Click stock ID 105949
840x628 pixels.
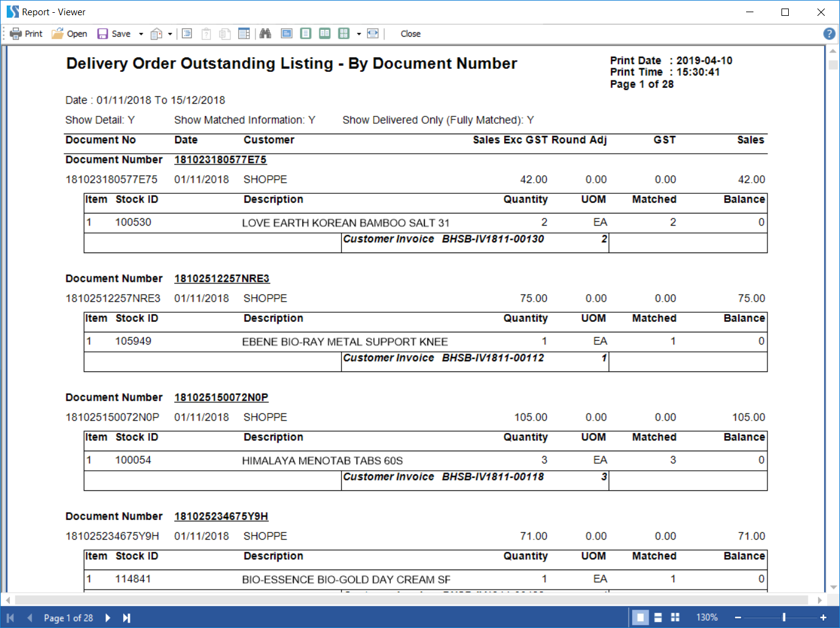pyautogui.click(x=133, y=341)
